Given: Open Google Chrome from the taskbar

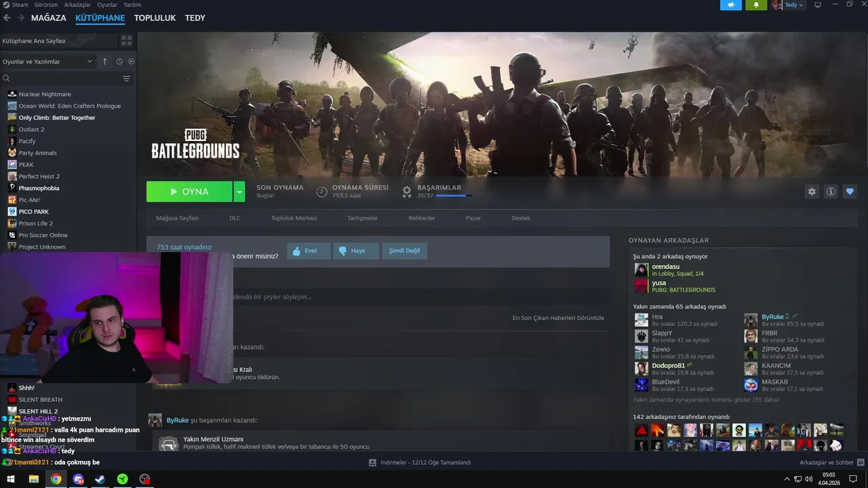Looking at the screenshot, I should coord(56,479).
